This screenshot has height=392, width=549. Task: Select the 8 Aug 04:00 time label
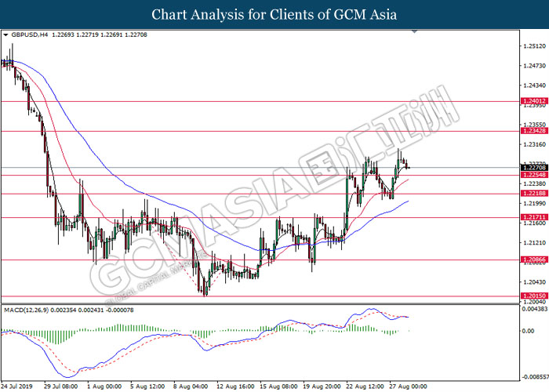(x=191, y=387)
